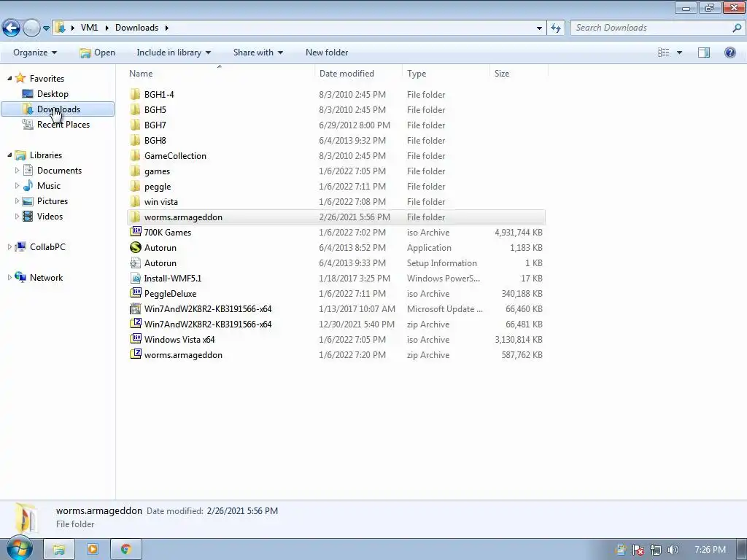Image resolution: width=747 pixels, height=560 pixels.
Task: Toggle the preview pane
Action: tap(704, 52)
